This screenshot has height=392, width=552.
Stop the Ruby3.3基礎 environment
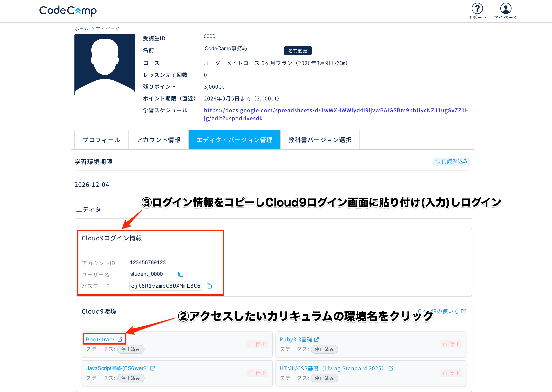pos(451,344)
